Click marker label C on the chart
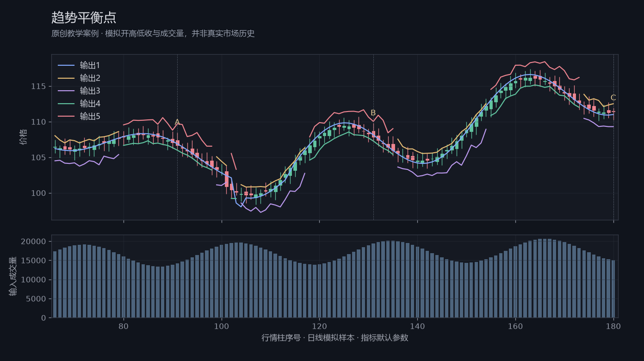644x361 pixels. (613, 98)
